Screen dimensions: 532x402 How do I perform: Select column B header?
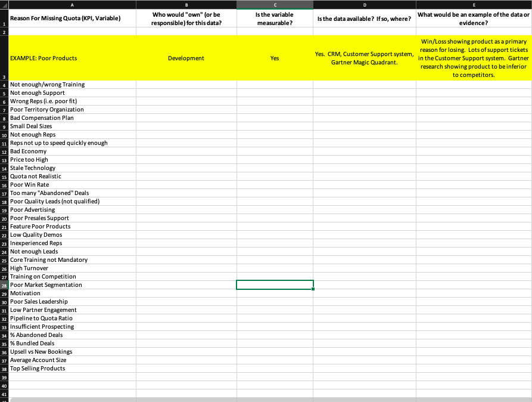click(186, 4)
